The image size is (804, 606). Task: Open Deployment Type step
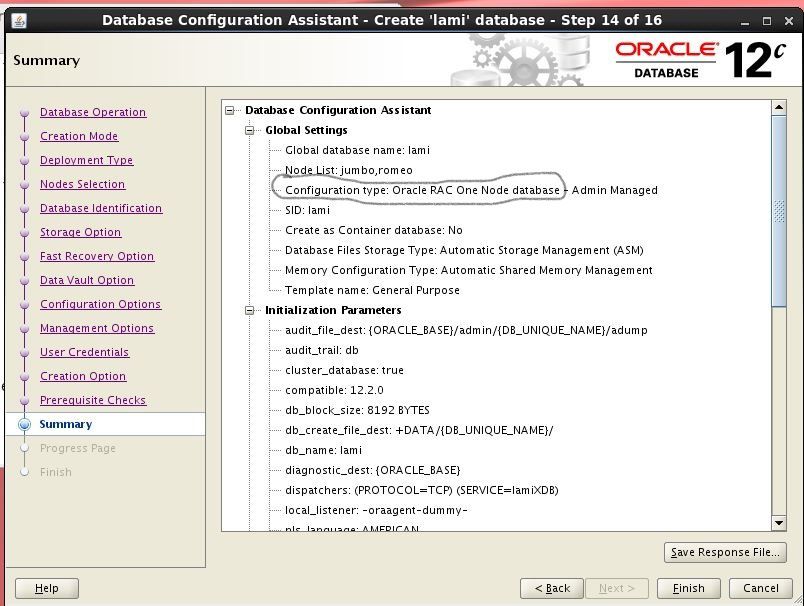pyautogui.click(x=87, y=160)
